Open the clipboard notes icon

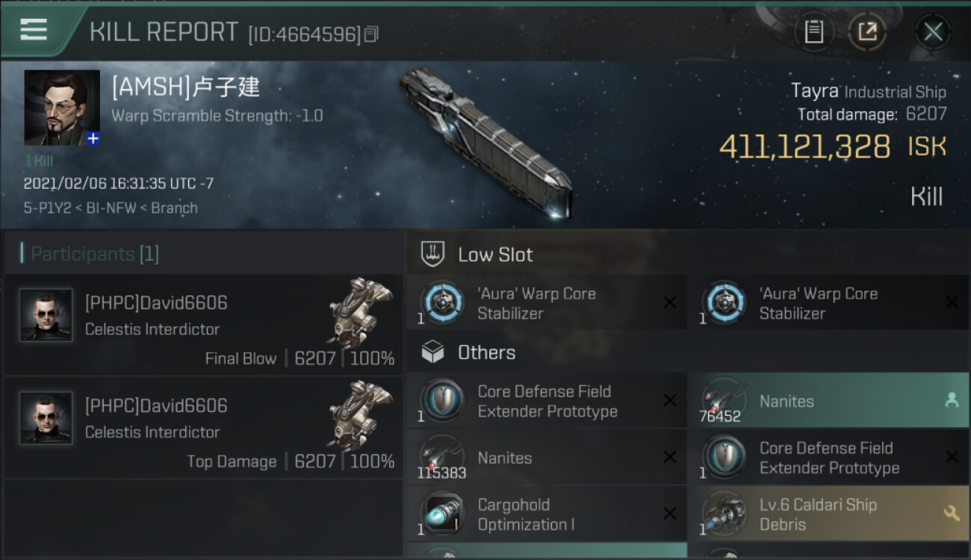click(813, 31)
